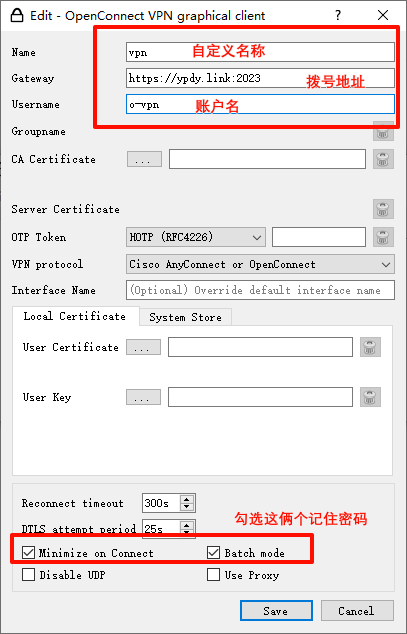Switch to the System Store tab

[x=185, y=317]
